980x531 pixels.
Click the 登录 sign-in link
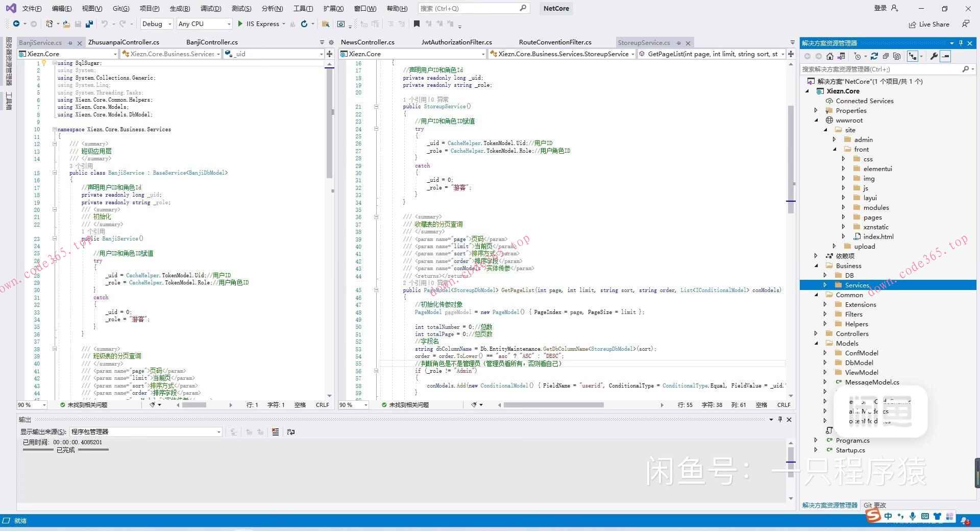880,8
